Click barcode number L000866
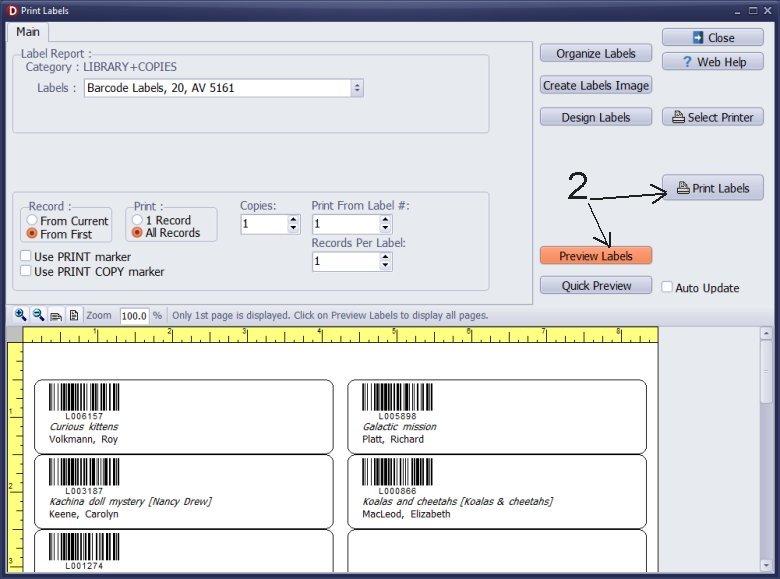 pyautogui.click(x=397, y=490)
